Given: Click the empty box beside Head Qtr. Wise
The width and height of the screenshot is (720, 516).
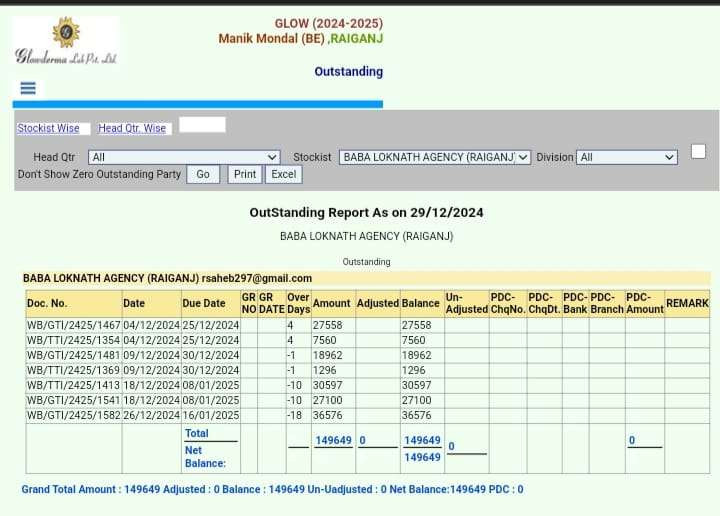Looking at the screenshot, I should click(x=202, y=124).
